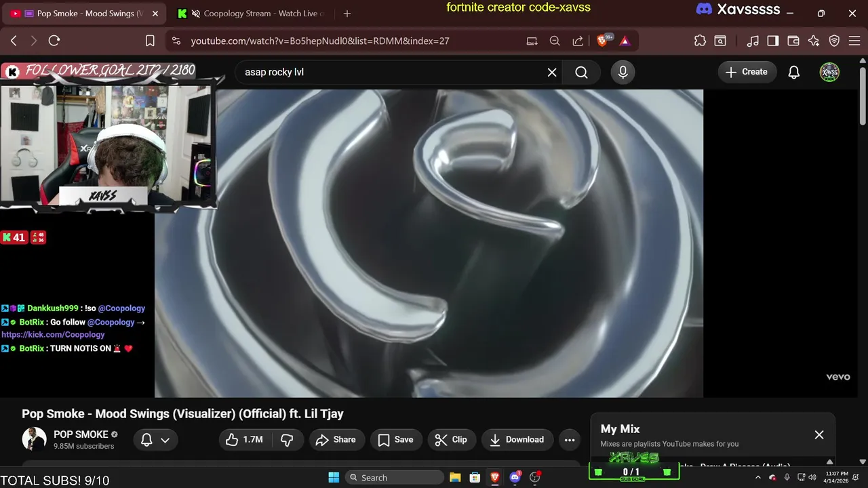The height and width of the screenshot is (488, 868).
Task: Submit search with magnifier button
Action: (581, 72)
